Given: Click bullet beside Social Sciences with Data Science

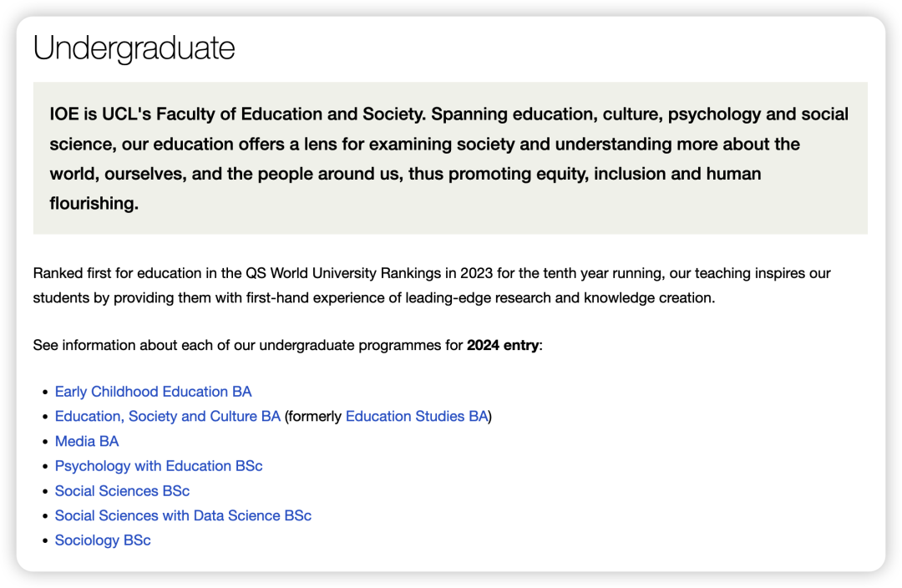Looking at the screenshot, I should pyautogui.click(x=45, y=516).
